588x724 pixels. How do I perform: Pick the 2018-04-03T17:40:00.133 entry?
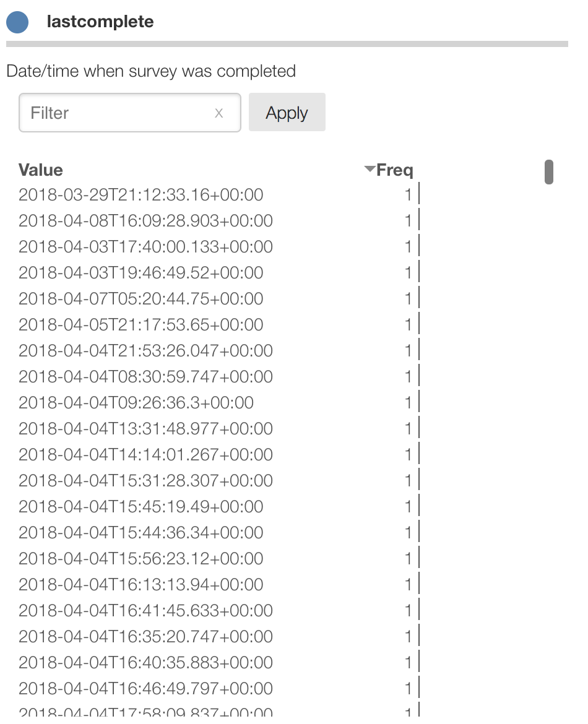145,247
